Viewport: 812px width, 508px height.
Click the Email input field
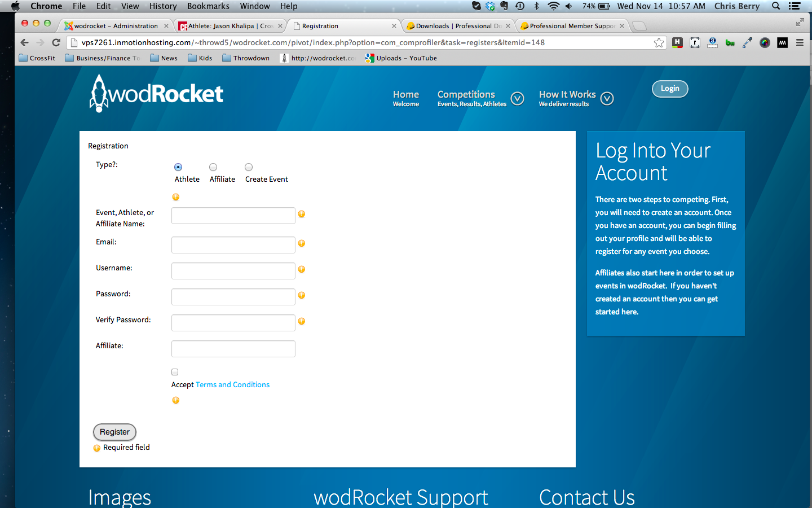(x=233, y=245)
